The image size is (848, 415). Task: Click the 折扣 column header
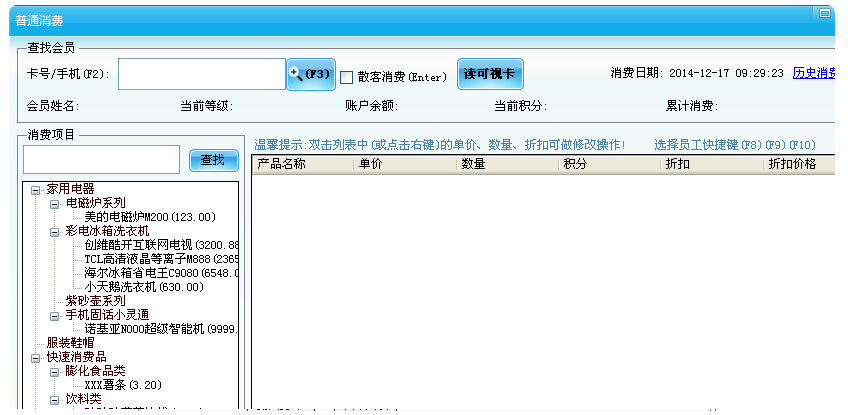tap(713, 164)
